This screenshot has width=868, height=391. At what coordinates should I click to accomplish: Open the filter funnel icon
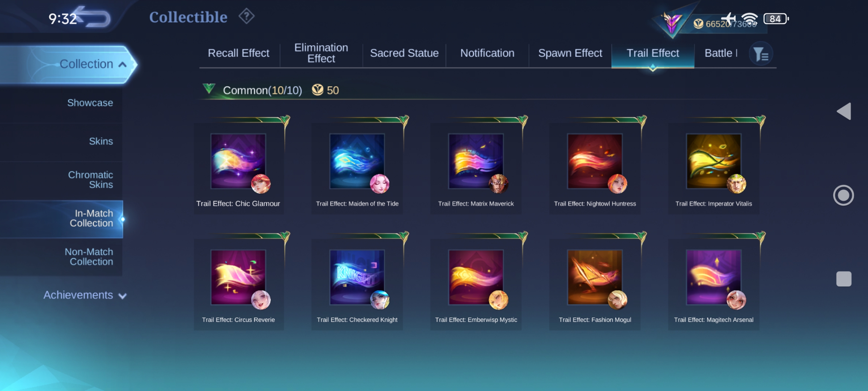[x=761, y=54]
